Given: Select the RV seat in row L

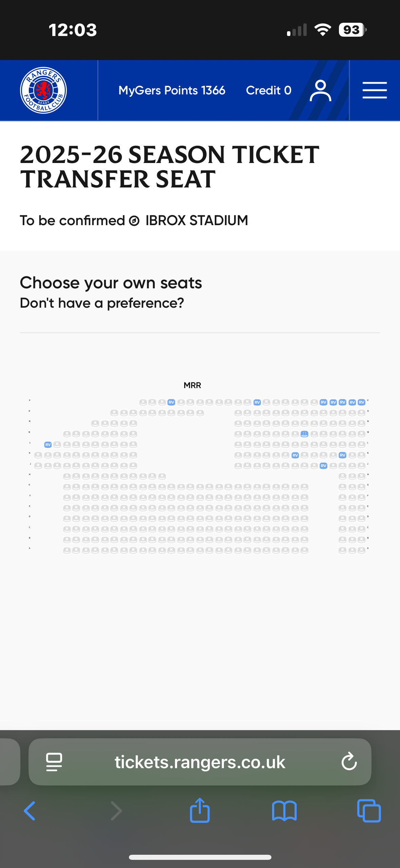Looking at the screenshot, I should pyautogui.click(x=48, y=445).
